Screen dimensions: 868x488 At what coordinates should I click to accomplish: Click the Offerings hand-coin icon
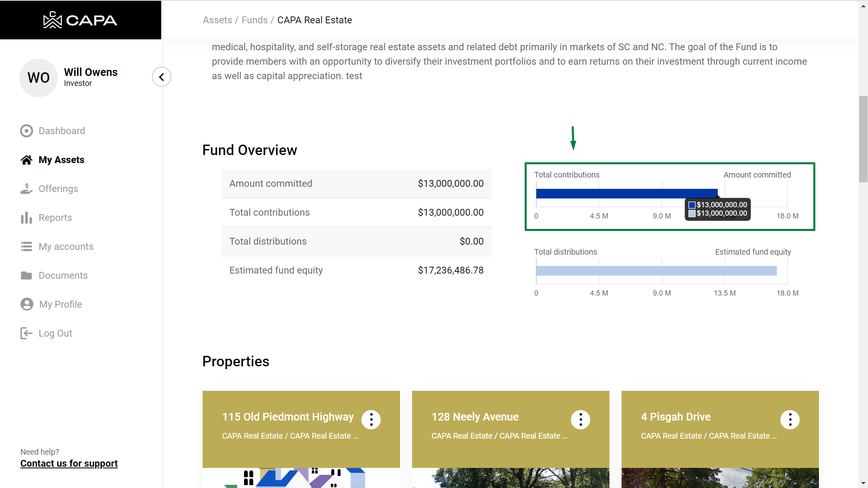(x=27, y=189)
